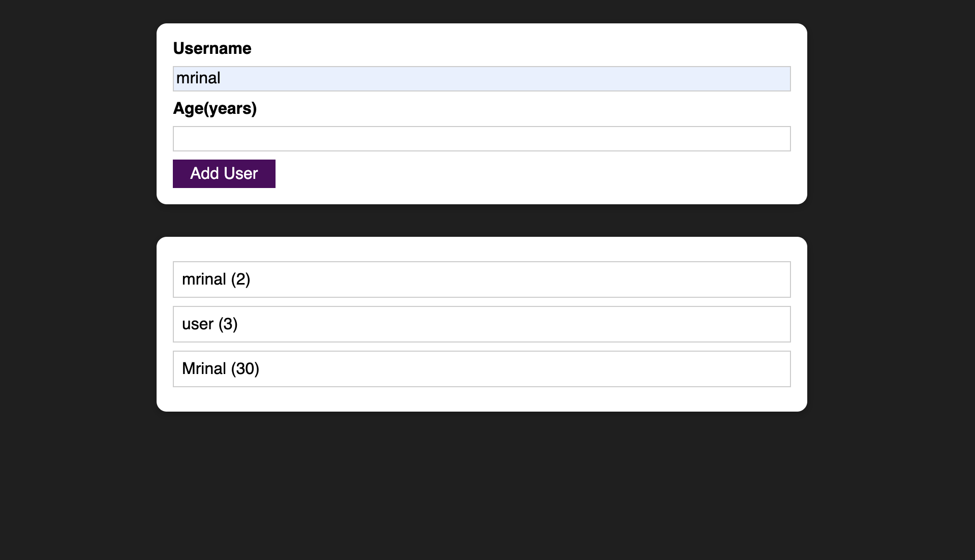The height and width of the screenshot is (560, 975).
Task: Click the "(3)" age in the user entry
Action: [x=228, y=324]
